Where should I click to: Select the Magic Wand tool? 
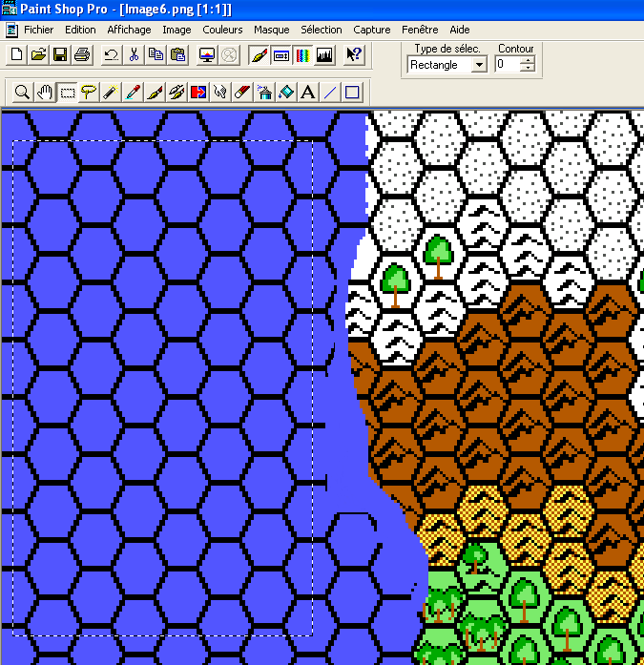coord(111,92)
